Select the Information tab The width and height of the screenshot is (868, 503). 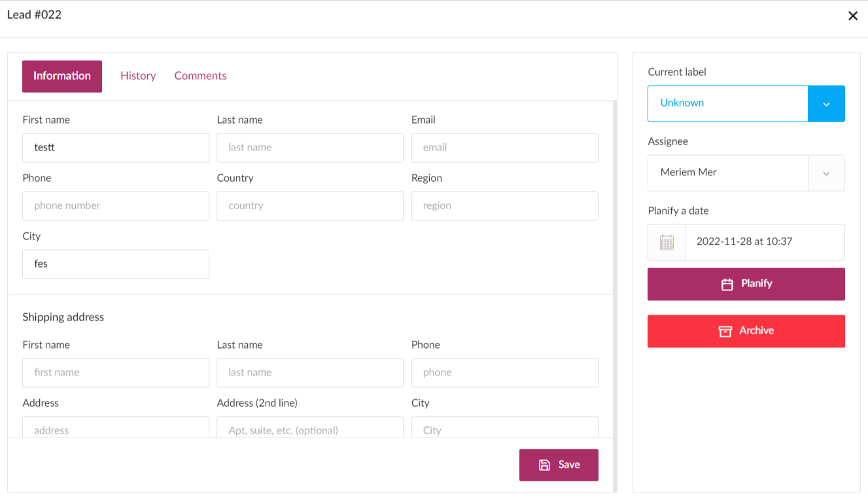62,77
